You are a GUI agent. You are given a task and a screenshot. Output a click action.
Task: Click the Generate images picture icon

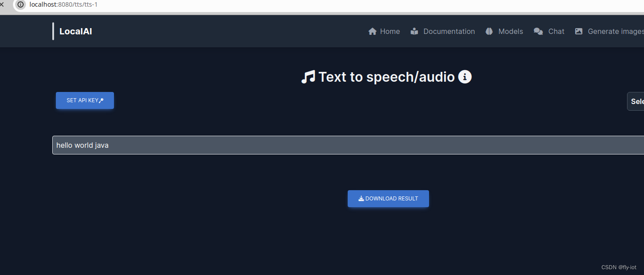tap(579, 31)
